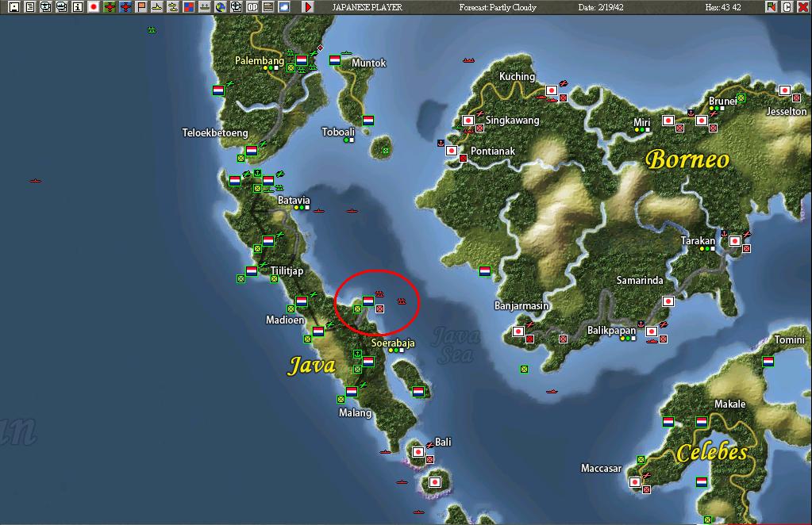
Task: Click the 'Hex: 43 42' coordinate readout
Action: coord(723,7)
